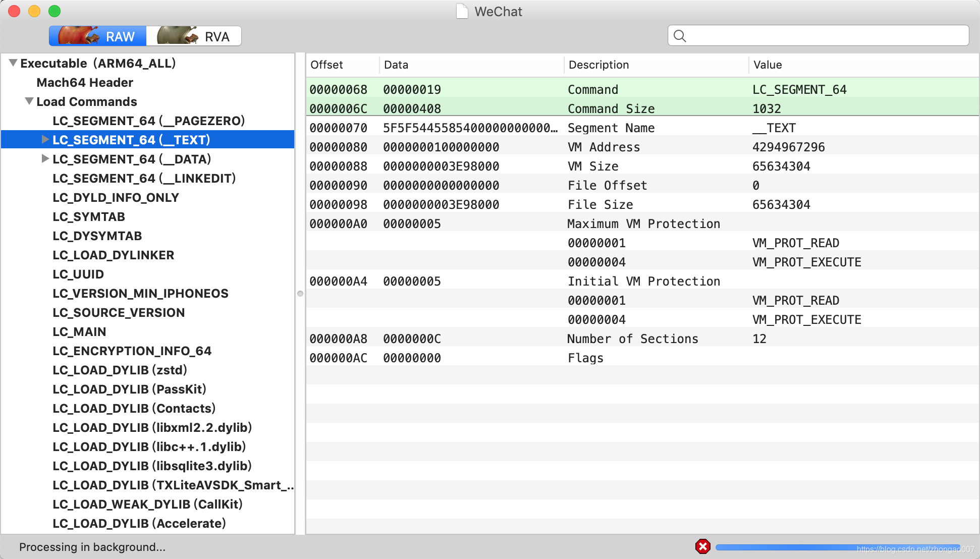The width and height of the screenshot is (980, 559).
Task: Collapse the Executable (ARM64_ALL) tree node
Action: pos(13,63)
